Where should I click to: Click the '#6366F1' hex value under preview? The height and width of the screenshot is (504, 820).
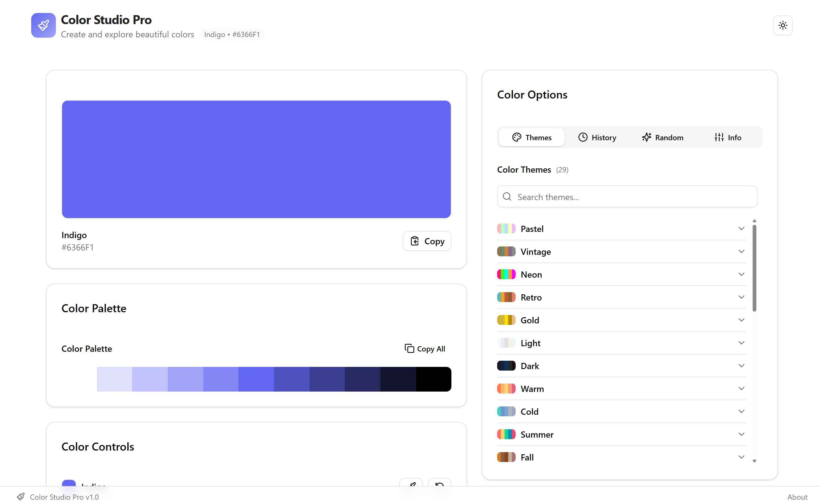pyautogui.click(x=78, y=247)
